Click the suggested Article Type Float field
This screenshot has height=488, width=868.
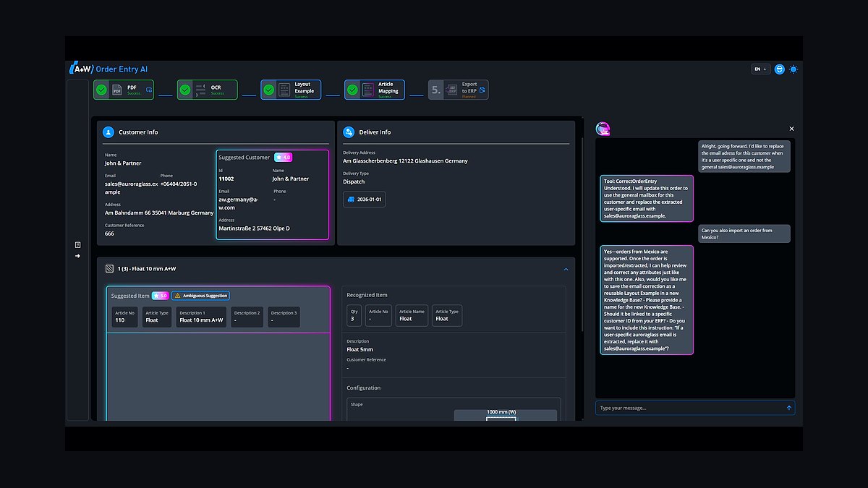(157, 317)
